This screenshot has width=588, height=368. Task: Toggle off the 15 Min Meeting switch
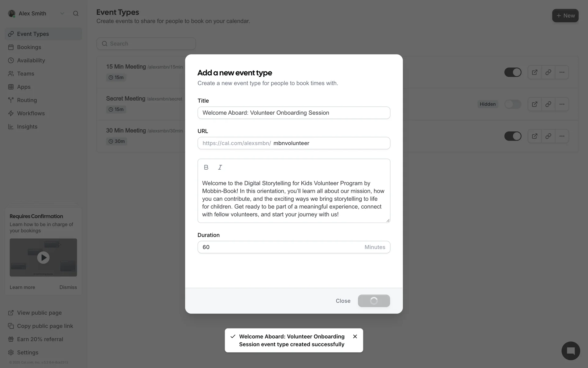[x=513, y=72]
